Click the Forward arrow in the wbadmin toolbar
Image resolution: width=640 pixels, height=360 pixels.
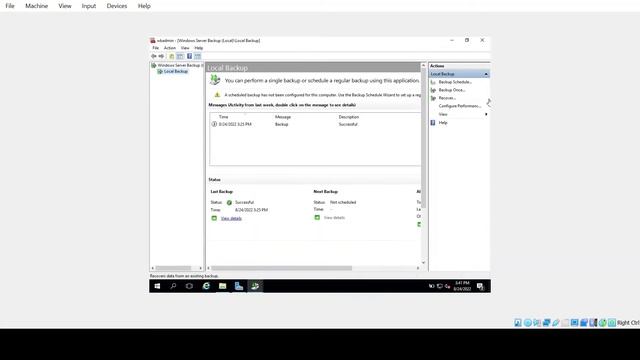tap(161, 56)
